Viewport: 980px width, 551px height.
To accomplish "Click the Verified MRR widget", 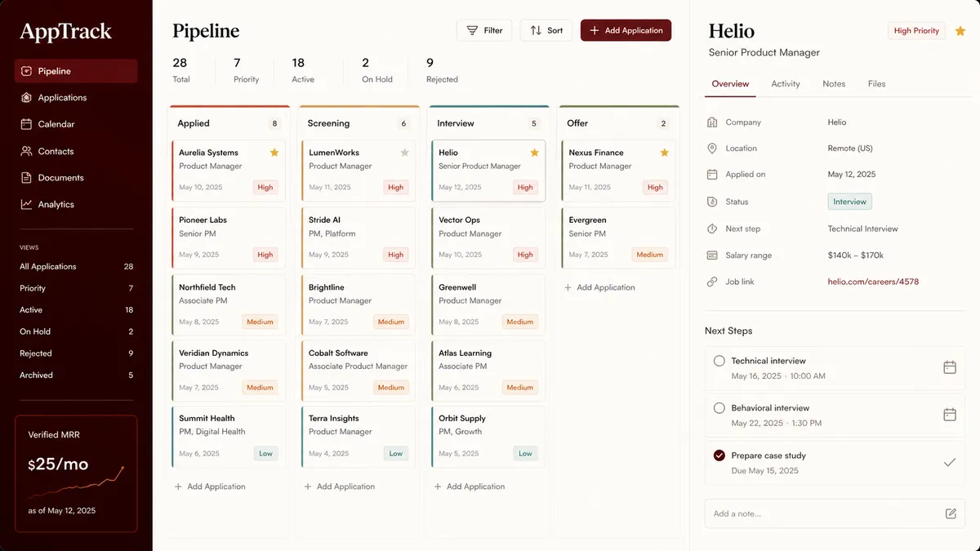I will (x=76, y=473).
